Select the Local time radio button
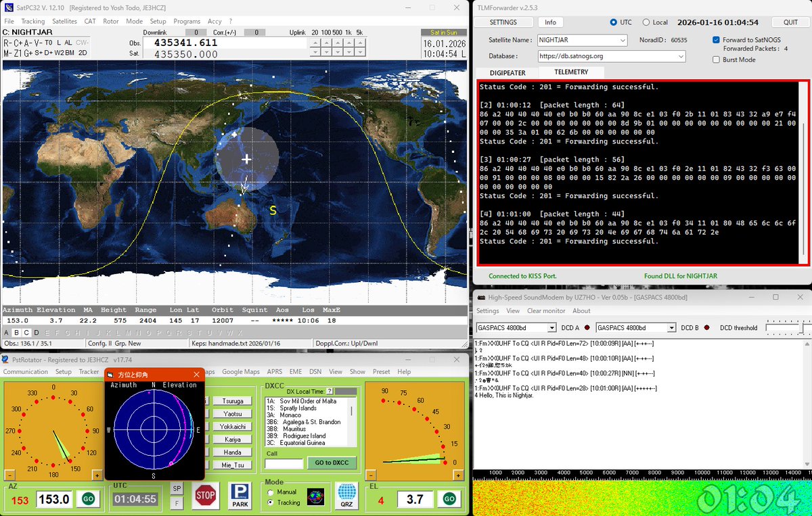Image resolution: width=812 pixels, height=516 pixels. click(646, 22)
